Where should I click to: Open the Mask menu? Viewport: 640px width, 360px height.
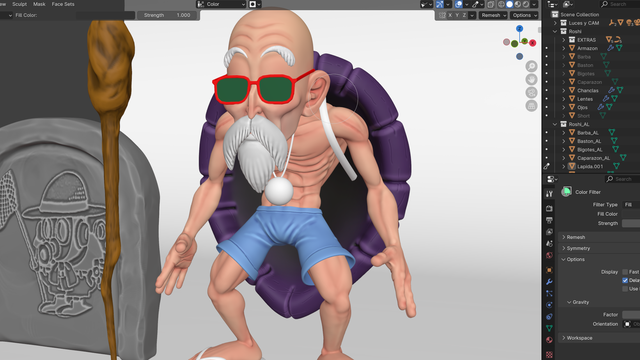tap(39, 4)
